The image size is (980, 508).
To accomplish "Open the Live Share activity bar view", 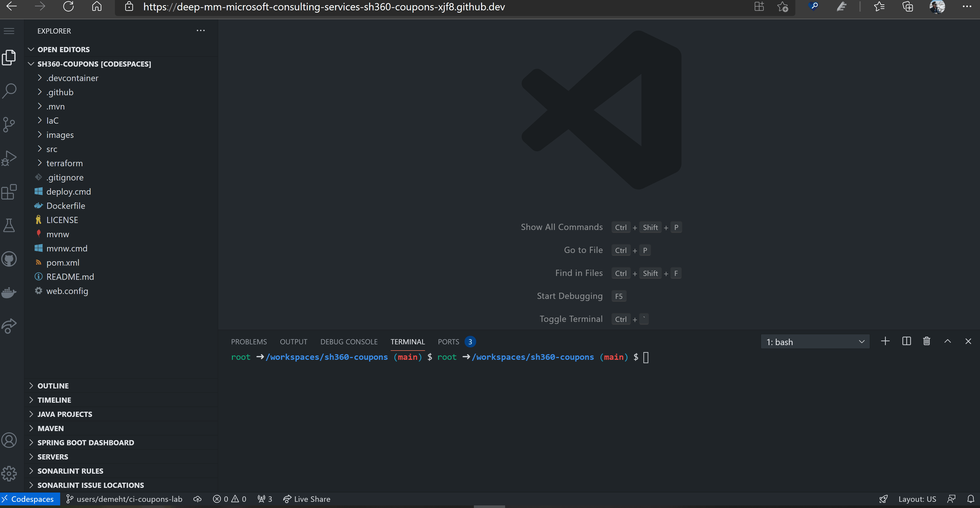I will (x=9, y=326).
